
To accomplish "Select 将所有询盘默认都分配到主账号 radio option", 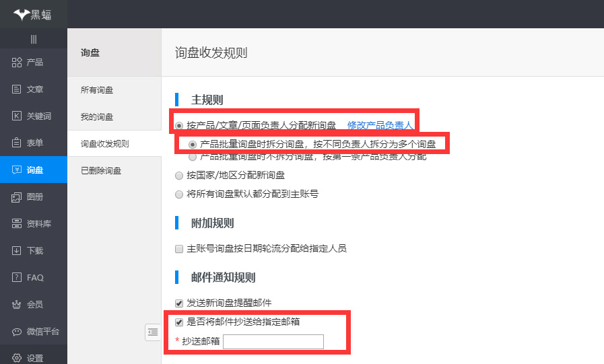I will click(x=179, y=194).
